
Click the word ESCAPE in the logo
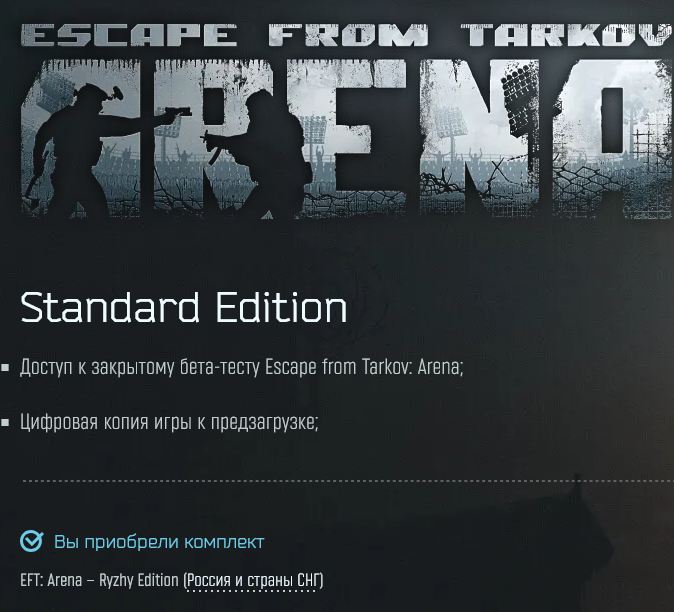(129, 35)
